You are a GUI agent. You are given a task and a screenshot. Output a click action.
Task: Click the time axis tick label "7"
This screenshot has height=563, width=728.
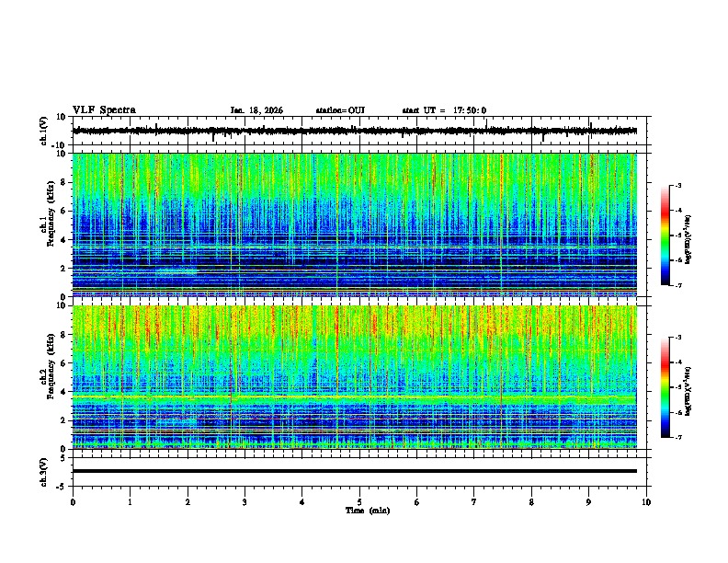474,502
